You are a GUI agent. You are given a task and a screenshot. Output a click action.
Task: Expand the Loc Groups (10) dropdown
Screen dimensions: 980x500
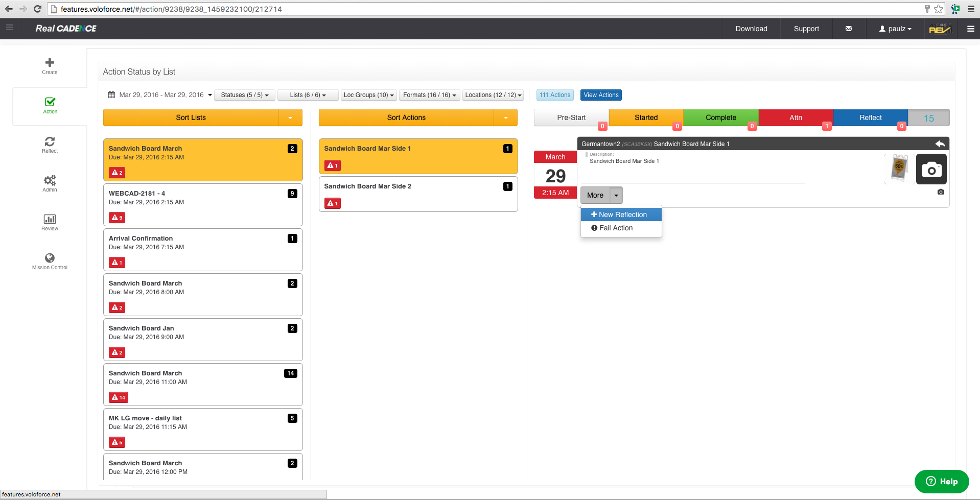tap(368, 95)
